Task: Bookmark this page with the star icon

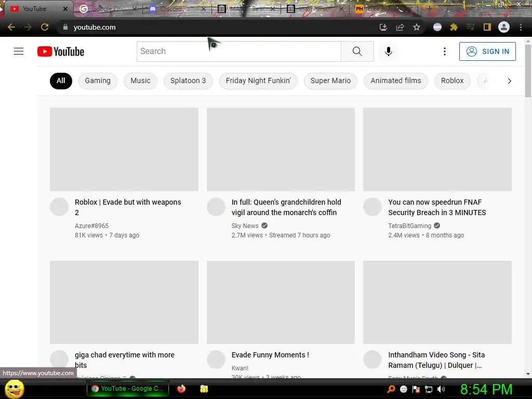Action: (417, 27)
